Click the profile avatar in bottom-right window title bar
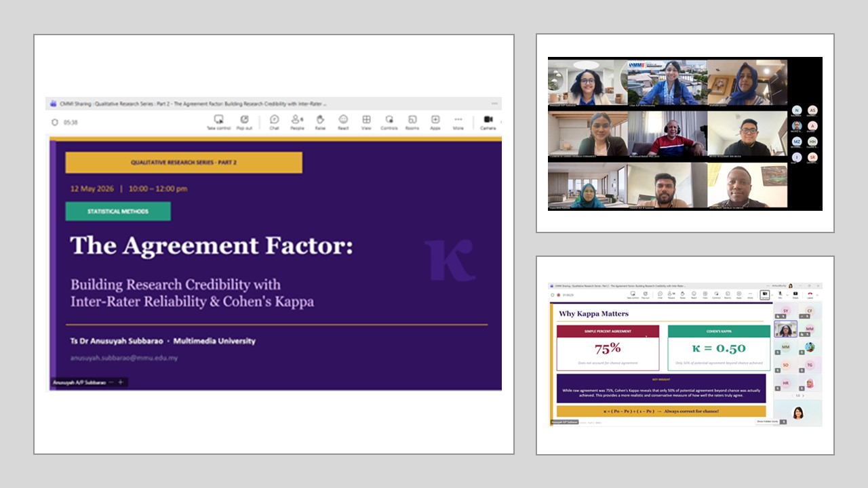868x488 pixels. [791, 285]
